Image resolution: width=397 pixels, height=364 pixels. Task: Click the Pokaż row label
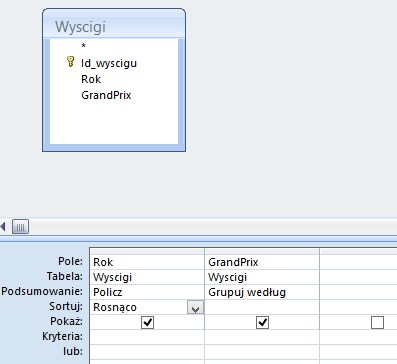[66, 321]
